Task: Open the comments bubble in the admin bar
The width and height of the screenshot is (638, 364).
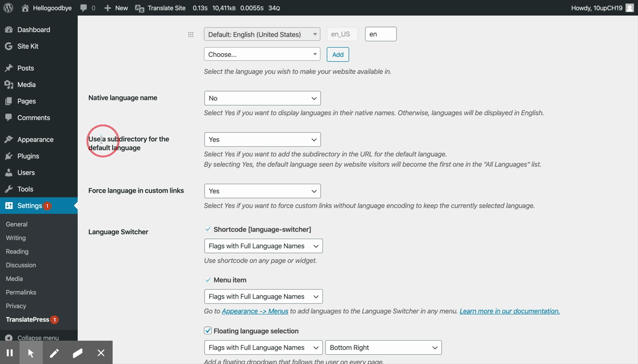Action: (x=83, y=8)
